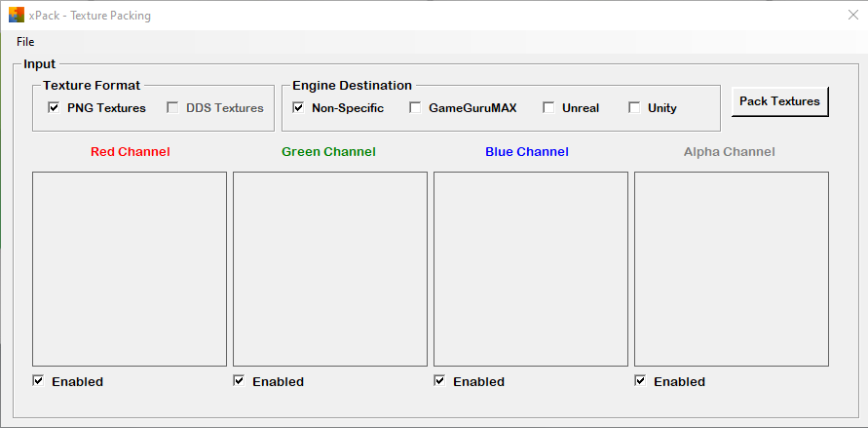Disable the Red Channel Enabled checkbox
The width and height of the screenshot is (868, 428).
point(38,381)
